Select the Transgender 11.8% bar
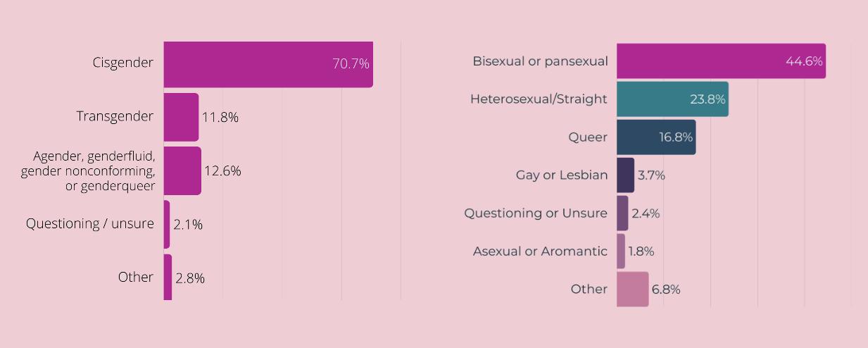Image resolution: width=868 pixels, height=348 pixels. 181,117
